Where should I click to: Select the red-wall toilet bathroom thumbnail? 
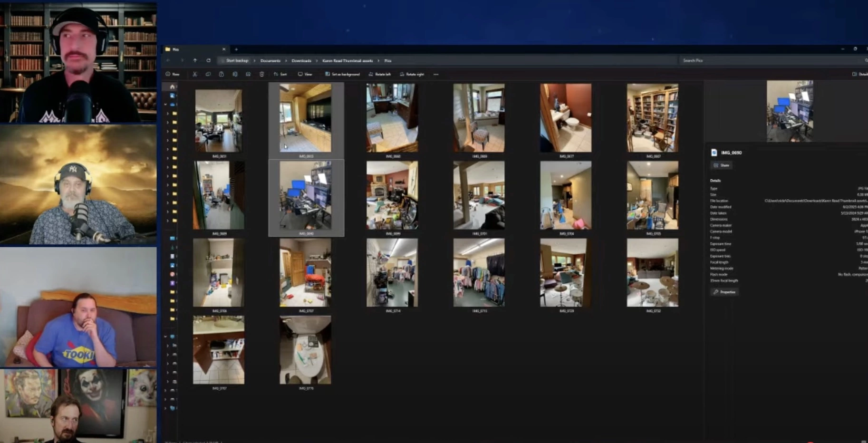click(566, 118)
